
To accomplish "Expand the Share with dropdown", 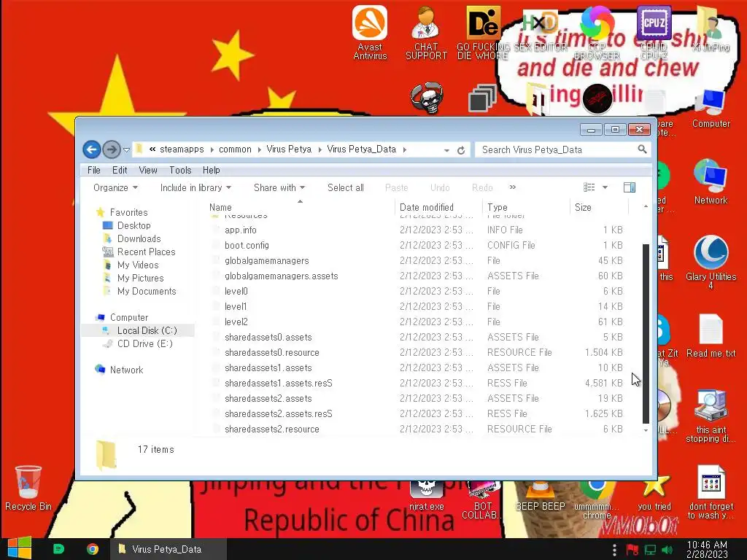I will coord(279,187).
